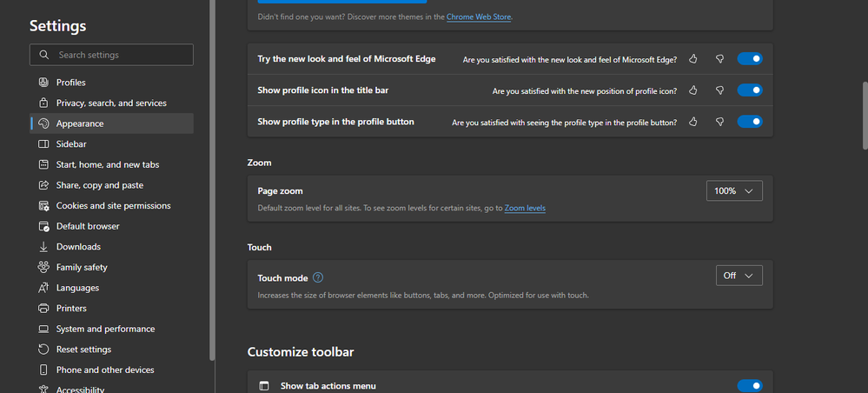Disable new look and feel toggle
868x393 pixels.
pos(749,59)
